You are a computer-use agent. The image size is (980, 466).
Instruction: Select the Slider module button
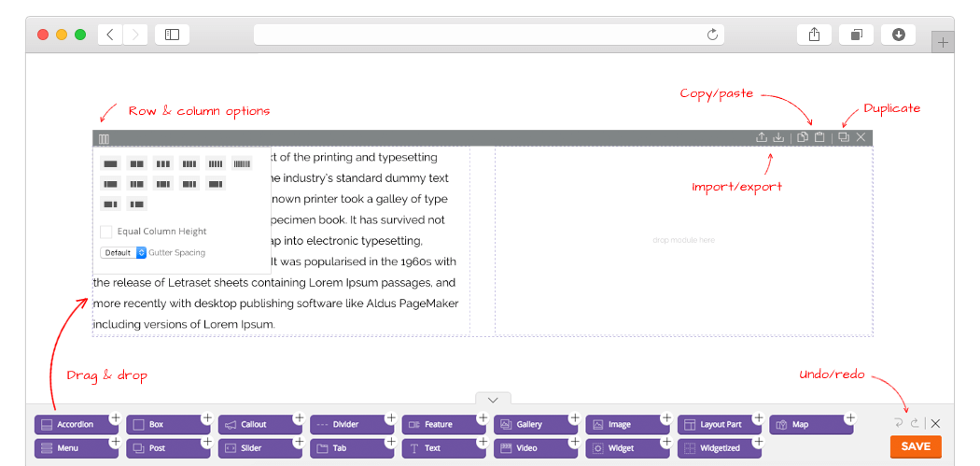(x=260, y=448)
